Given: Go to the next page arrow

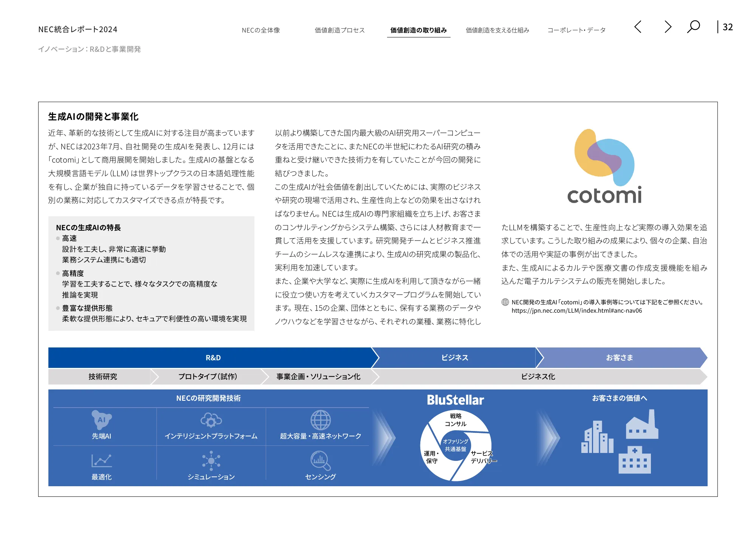Looking at the screenshot, I should (x=668, y=27).
